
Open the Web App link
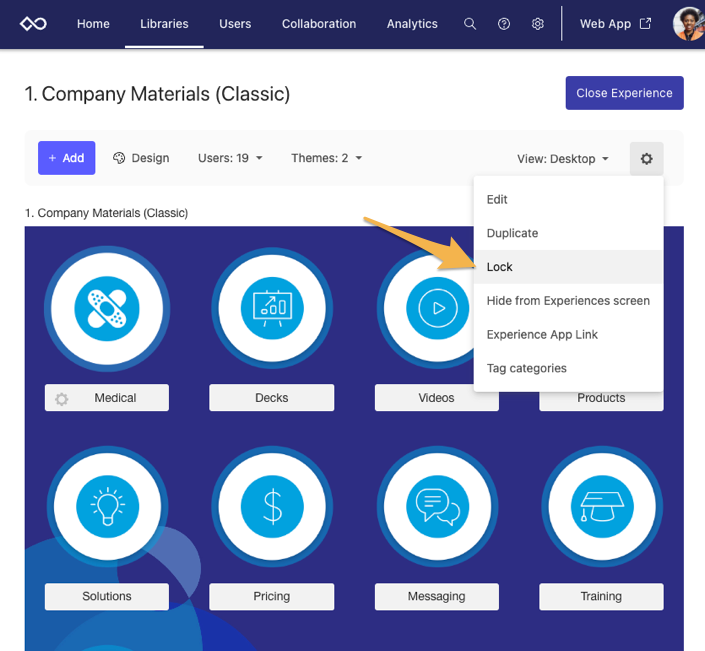(x=615, y=24)
